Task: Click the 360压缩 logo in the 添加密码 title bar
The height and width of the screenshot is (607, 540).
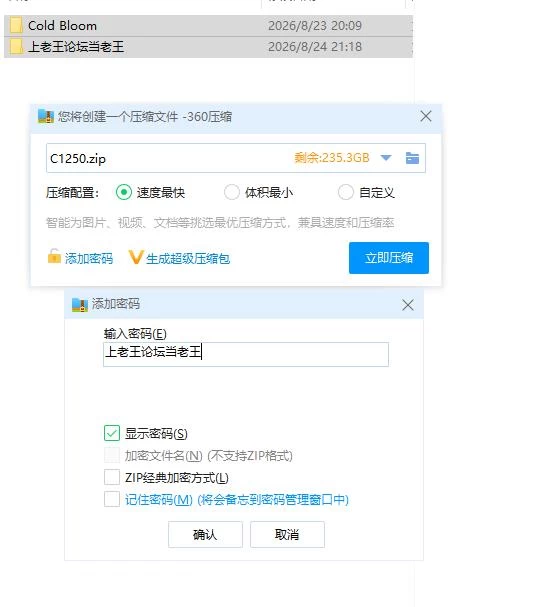Action: (x=80, y=305)
